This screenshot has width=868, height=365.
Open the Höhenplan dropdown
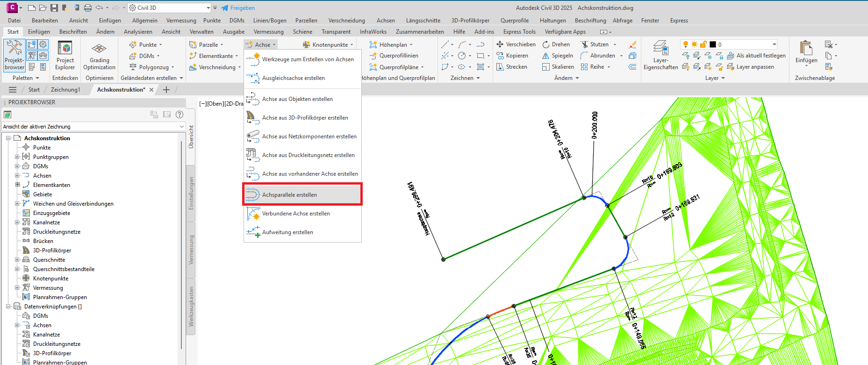[391, 45]
